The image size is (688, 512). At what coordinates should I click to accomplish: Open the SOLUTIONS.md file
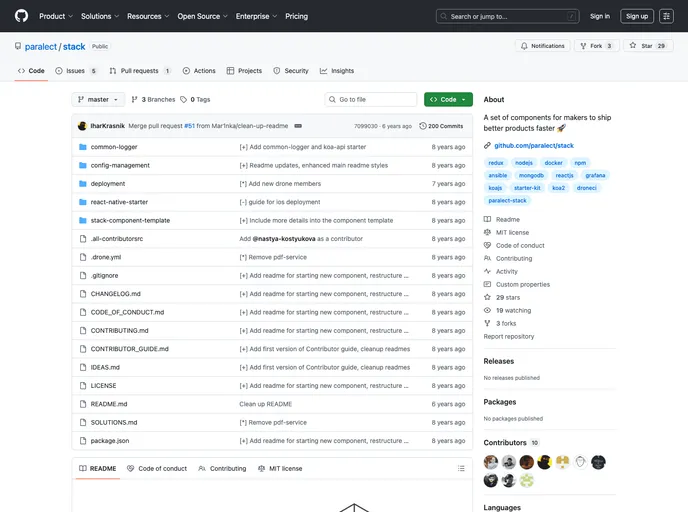(x=114, y=422)
